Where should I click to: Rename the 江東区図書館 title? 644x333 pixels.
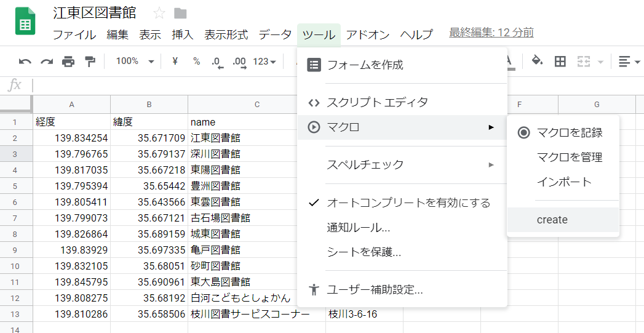[x=95, y=13]
